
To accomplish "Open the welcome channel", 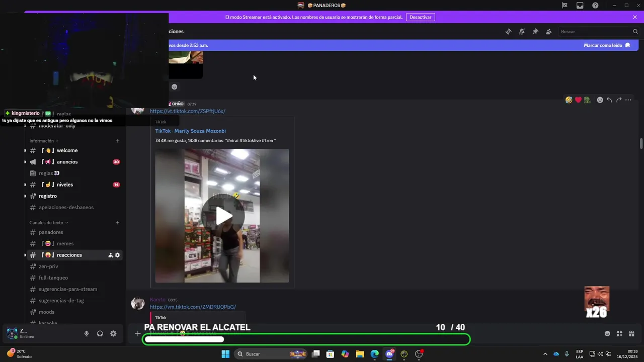I will point(74,151).
